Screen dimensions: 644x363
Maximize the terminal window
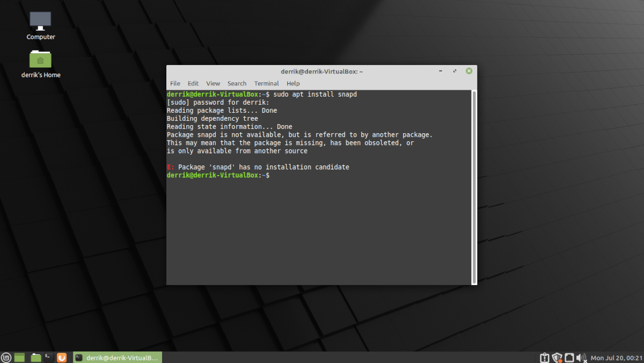455,71
